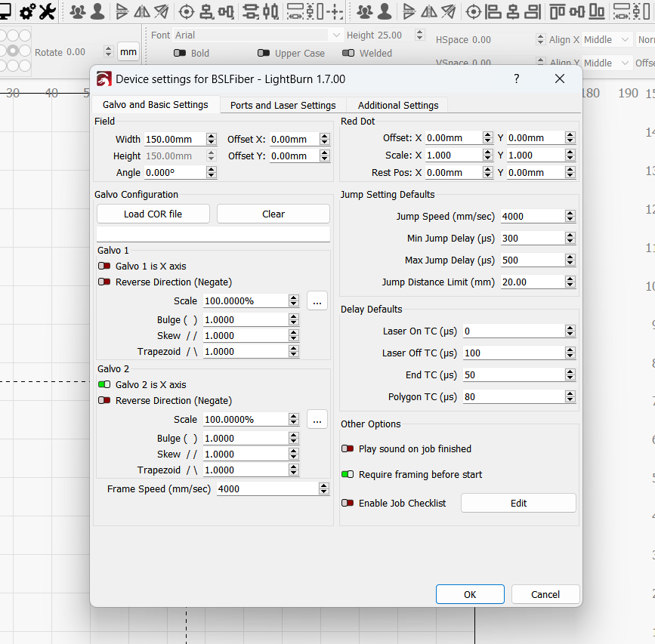Click the text Height stepper in main toolbar
This screenshot has width=655, height=644.
pyautogui.click(x=420, y=35)
